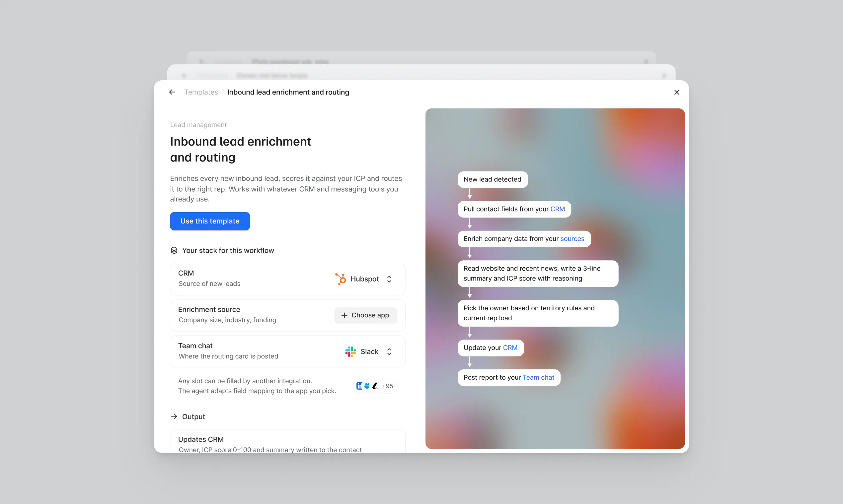Click 'Where the routing card is posted' text
The image size is (843, 504).
tap(228, 356)
